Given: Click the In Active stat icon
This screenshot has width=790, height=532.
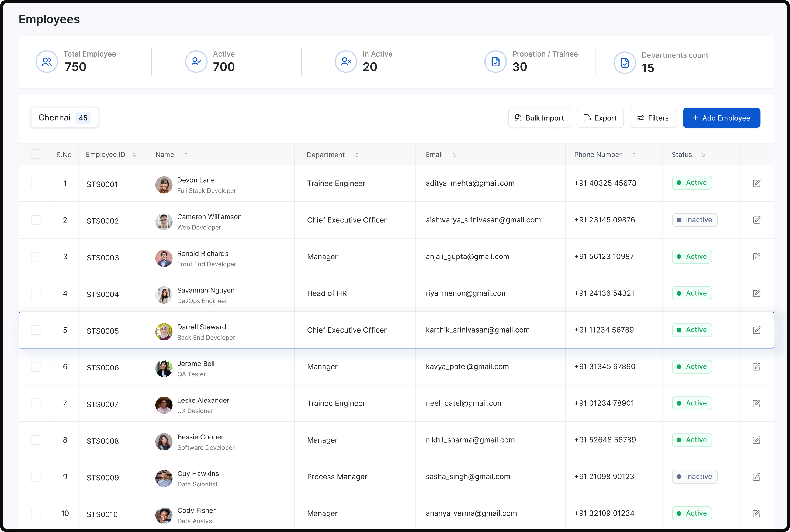Looking at the screenshot, I should pyautogui.click(x=346, y=62).
